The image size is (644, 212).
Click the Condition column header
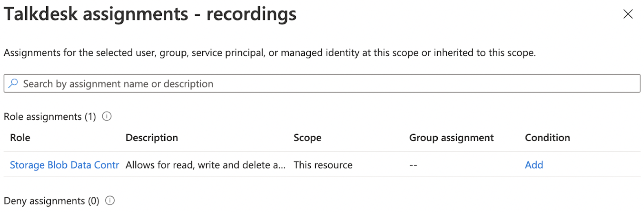coord(547,138)
